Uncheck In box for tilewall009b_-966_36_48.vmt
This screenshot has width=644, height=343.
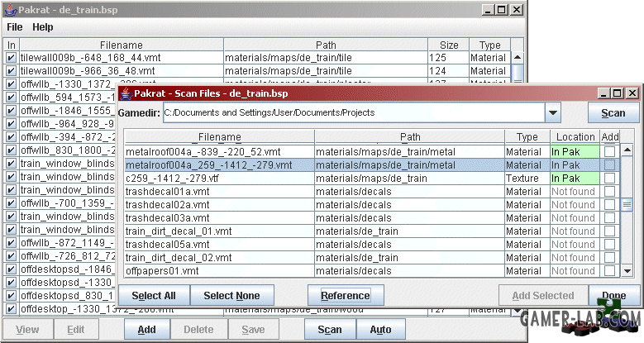(x=11, y=70)
